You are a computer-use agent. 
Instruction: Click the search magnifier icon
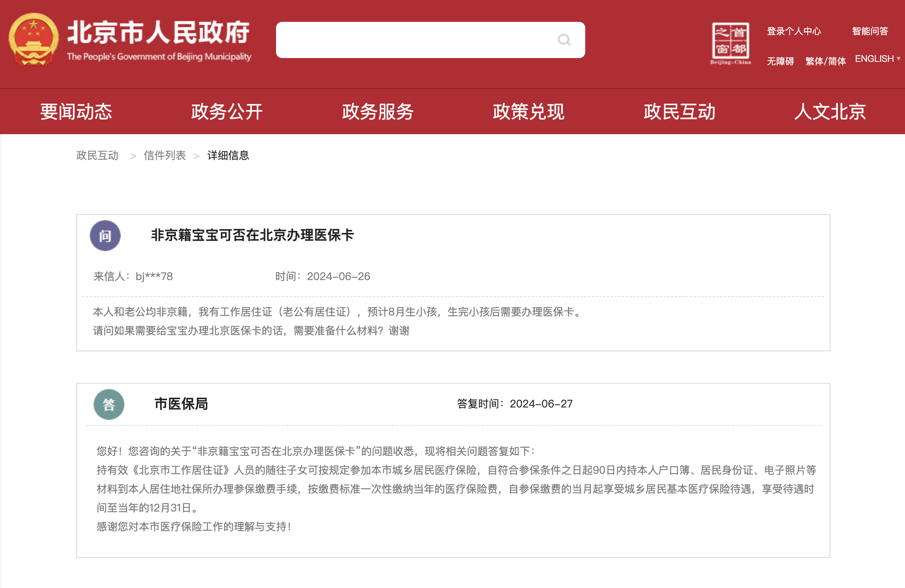pos(564,40)
